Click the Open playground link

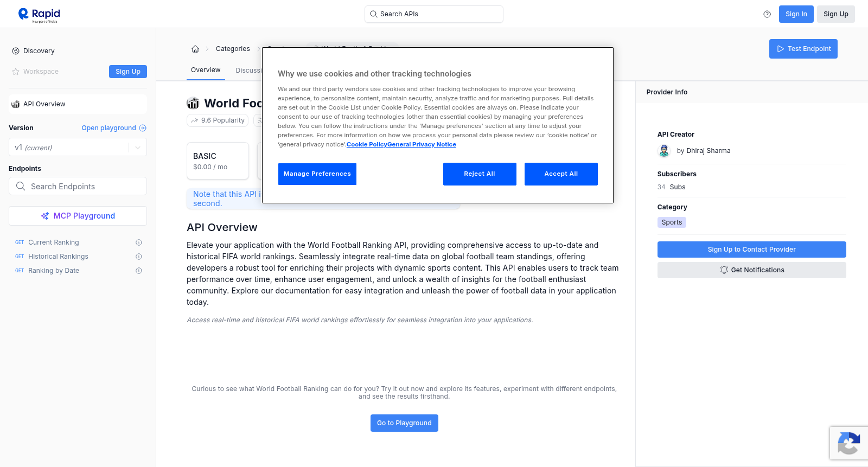(x=114, y=128)
